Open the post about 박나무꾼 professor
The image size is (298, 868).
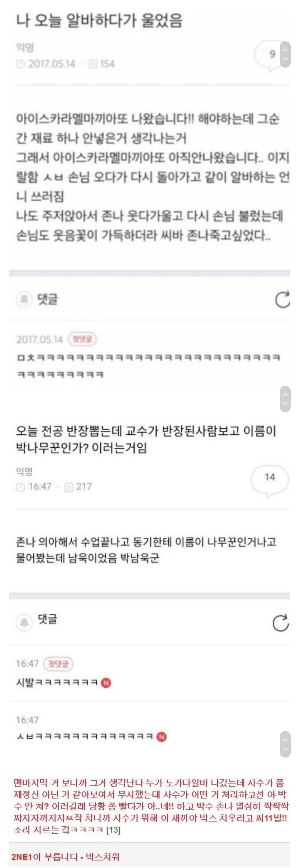[146, 439]
